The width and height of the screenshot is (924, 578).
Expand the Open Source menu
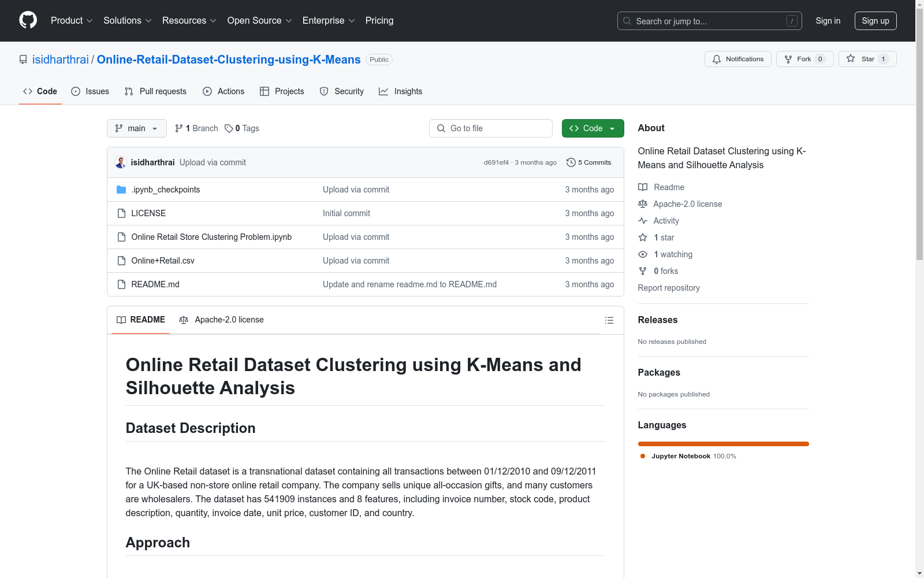point(260,21)
